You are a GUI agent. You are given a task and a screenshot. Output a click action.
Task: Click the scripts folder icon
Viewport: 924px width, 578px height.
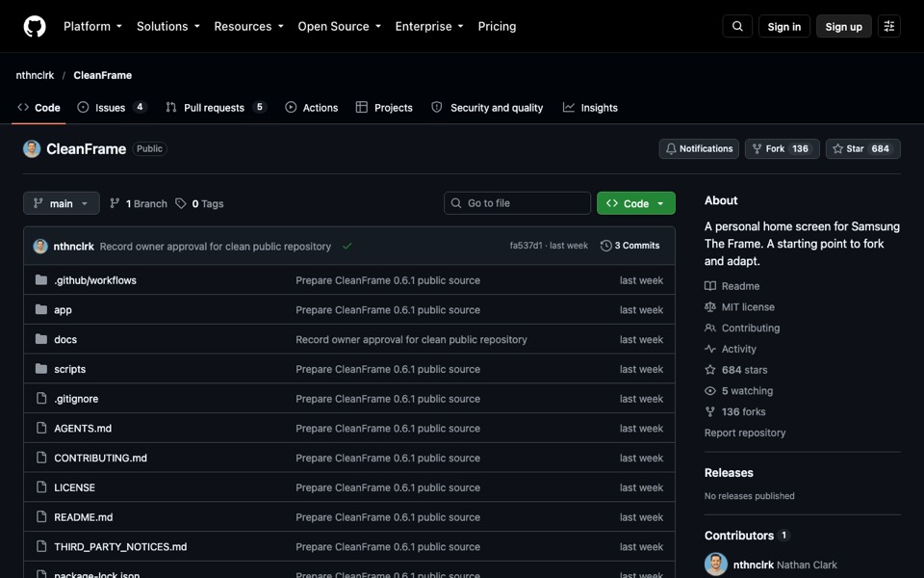(x=41, y=369)
